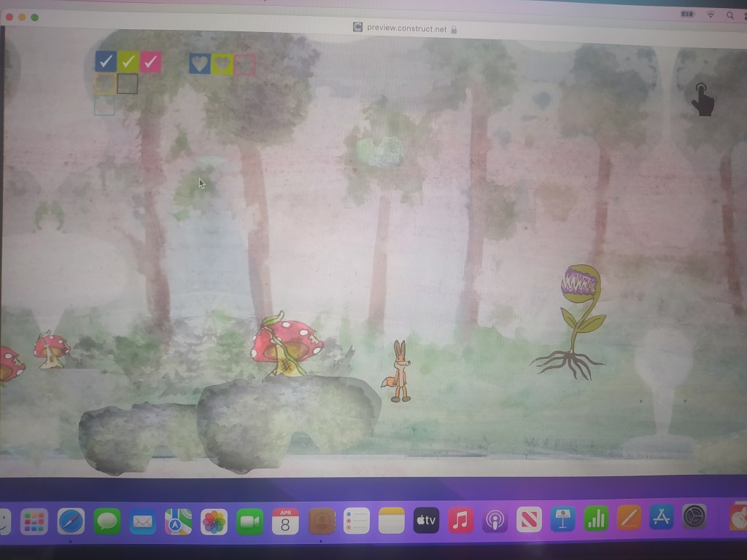Toggle the pink checked box
Viewport: 747px width, 560px height.
(151, 62)
